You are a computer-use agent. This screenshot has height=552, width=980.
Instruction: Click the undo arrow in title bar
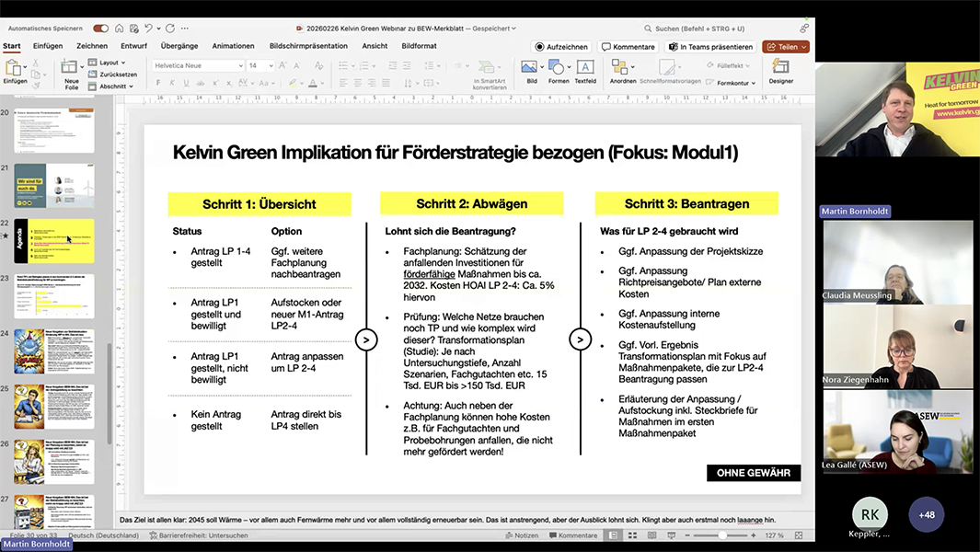coord(148,29)
